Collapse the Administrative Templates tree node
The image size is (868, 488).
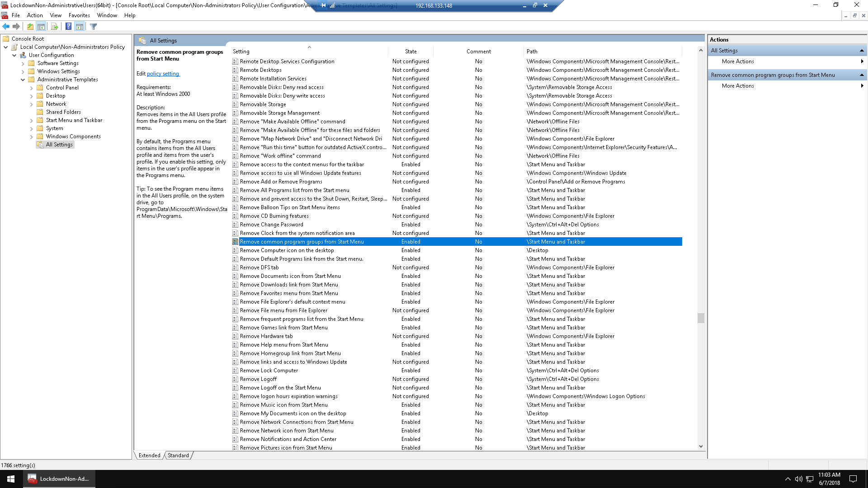[23, 80]
